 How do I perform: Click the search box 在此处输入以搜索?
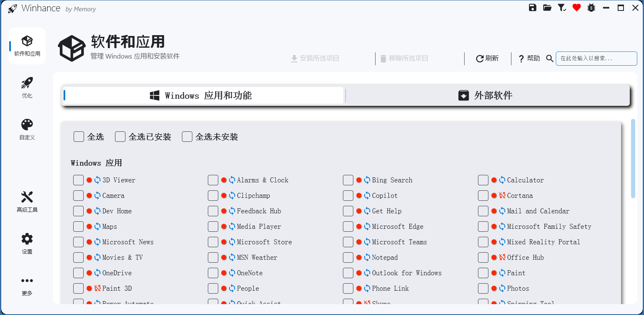[596, 59]
